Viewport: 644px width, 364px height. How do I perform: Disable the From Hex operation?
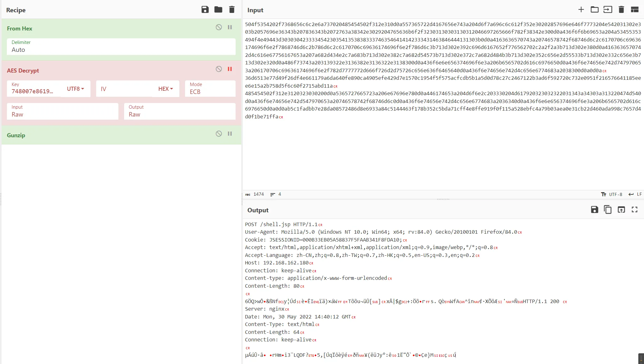219,27
